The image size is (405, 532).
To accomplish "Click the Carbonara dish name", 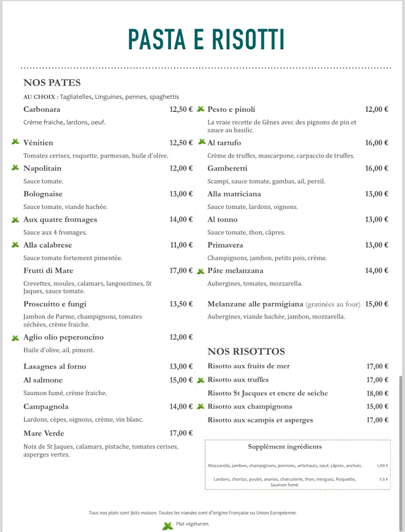I will point(42,110).
